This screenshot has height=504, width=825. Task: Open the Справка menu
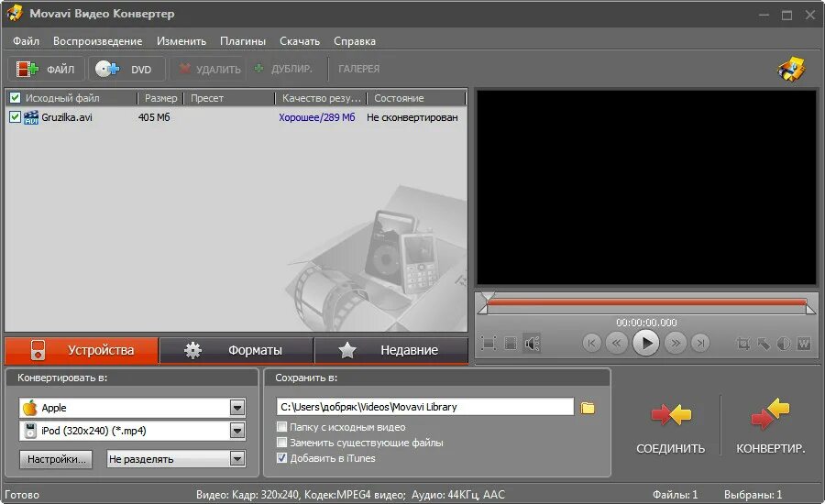(x=355, y=41)
